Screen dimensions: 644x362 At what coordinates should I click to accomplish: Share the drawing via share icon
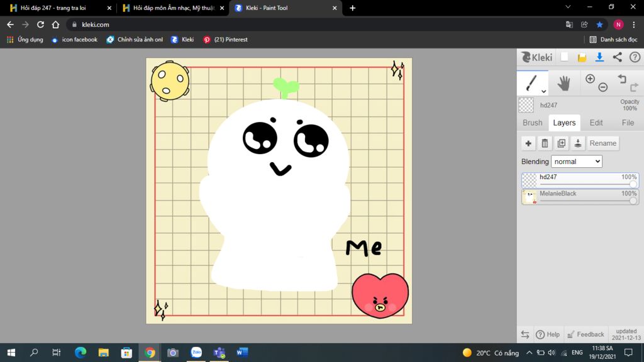coord(618,57)
